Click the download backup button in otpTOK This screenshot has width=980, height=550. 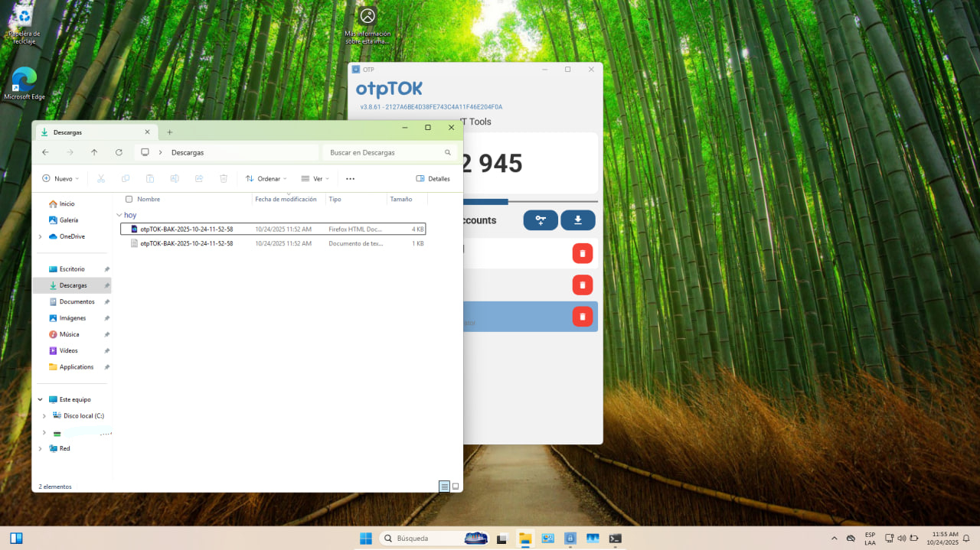(x=578, y=220)
